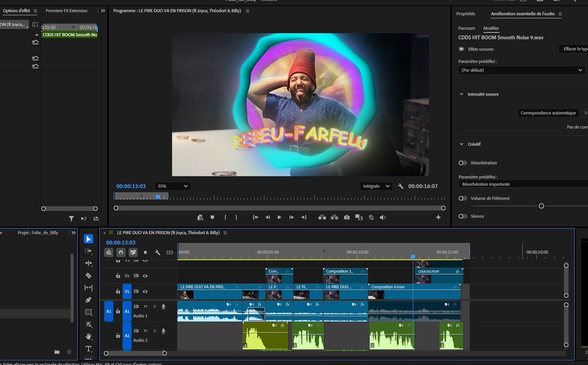Select the Pen tool
This screenshot has height=365, width=588.
[x=88, y=300]
